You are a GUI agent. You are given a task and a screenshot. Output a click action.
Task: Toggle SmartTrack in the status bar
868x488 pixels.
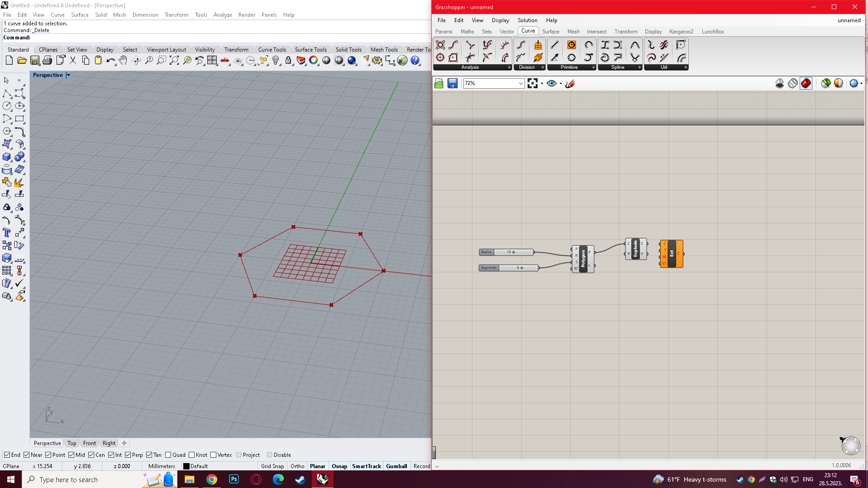click(x=367, y=466)
